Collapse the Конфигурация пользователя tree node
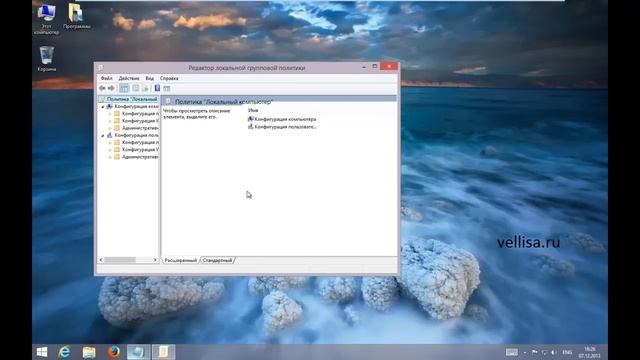Viewport: 640px width, 360px height. click(102, 136)
